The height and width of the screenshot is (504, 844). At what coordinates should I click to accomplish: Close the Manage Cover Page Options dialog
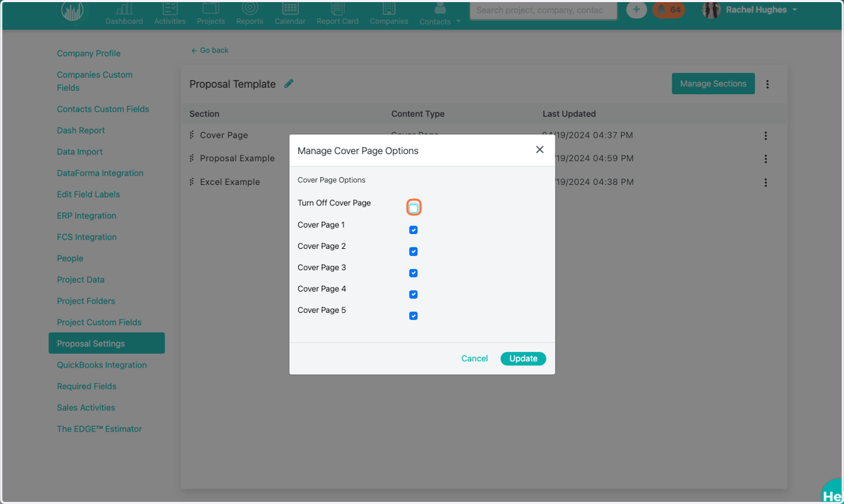click(539, 150)
